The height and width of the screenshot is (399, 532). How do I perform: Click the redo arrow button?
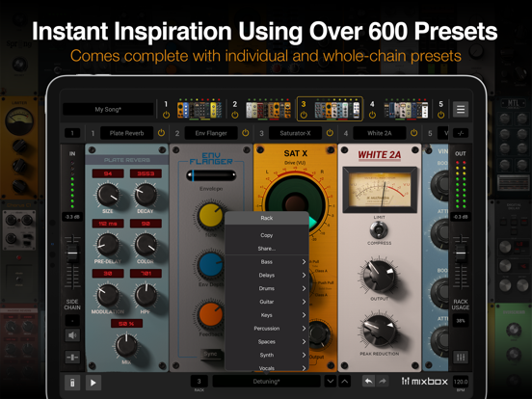coord(383,382)
